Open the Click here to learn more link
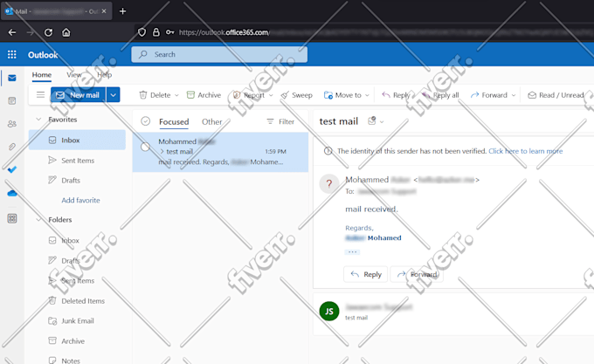 (526, 151)
